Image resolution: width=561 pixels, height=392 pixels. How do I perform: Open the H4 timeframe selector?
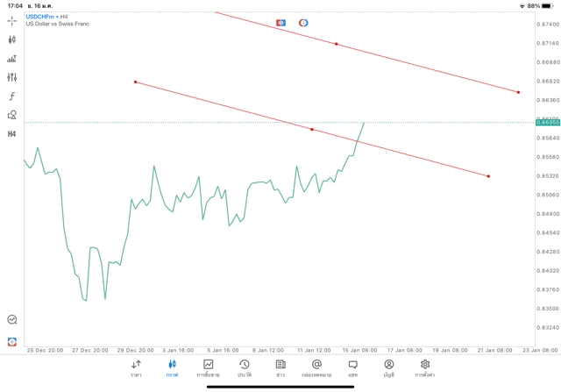coord(12,133)
